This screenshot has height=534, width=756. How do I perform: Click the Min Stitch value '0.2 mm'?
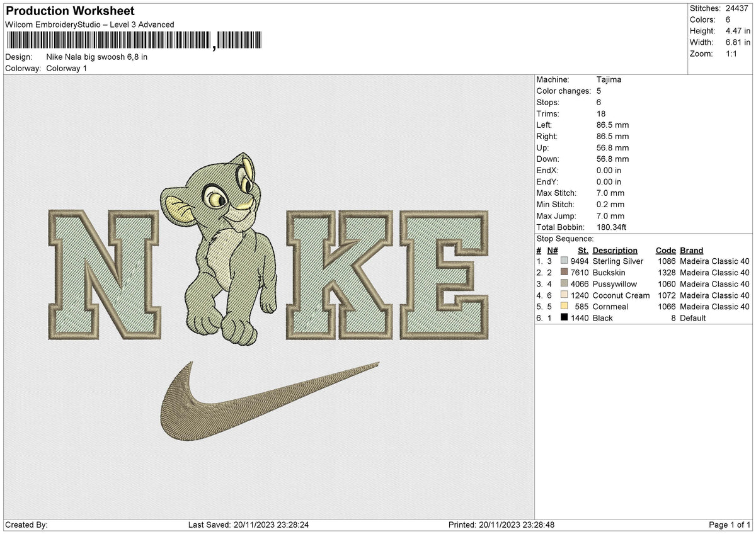610,205
